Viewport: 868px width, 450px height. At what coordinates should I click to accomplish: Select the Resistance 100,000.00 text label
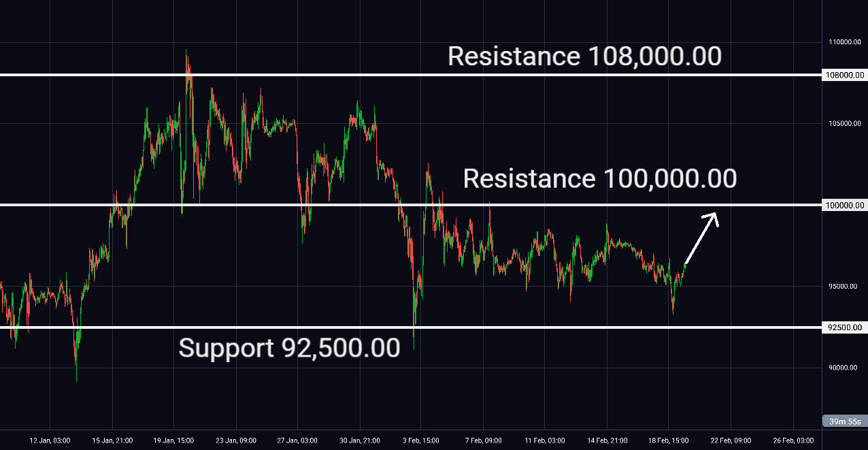tap(600, 179)
